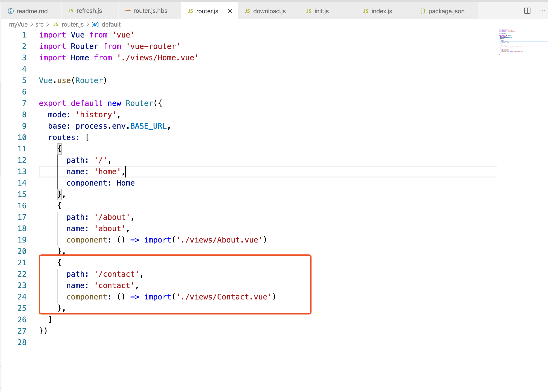
Task: Click the braces icon on package.json tab
Action: coord(422,11)
